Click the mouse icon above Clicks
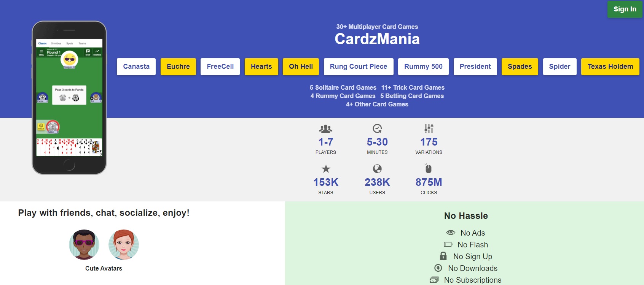The height and width of the screenshot is (285, 644). [x=428, y=168]
